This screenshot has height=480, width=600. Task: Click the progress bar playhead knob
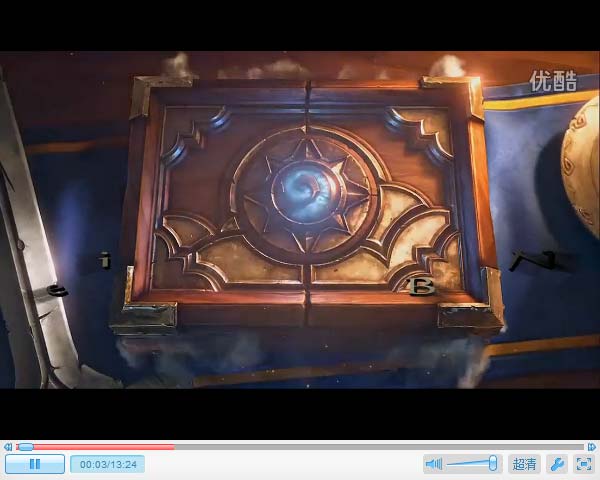[x=25, y=447]
